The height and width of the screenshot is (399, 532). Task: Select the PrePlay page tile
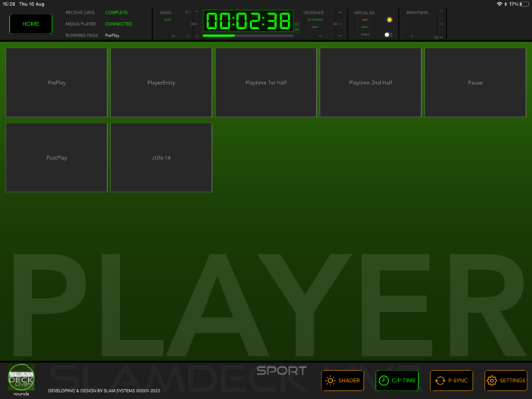(x=57, y=82)
